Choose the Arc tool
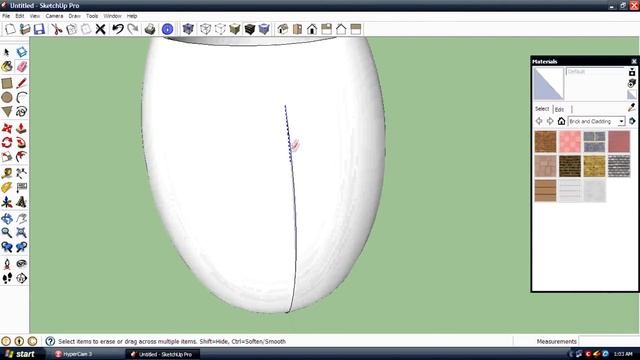Screen dimensions: 640x360 (21, 98)
